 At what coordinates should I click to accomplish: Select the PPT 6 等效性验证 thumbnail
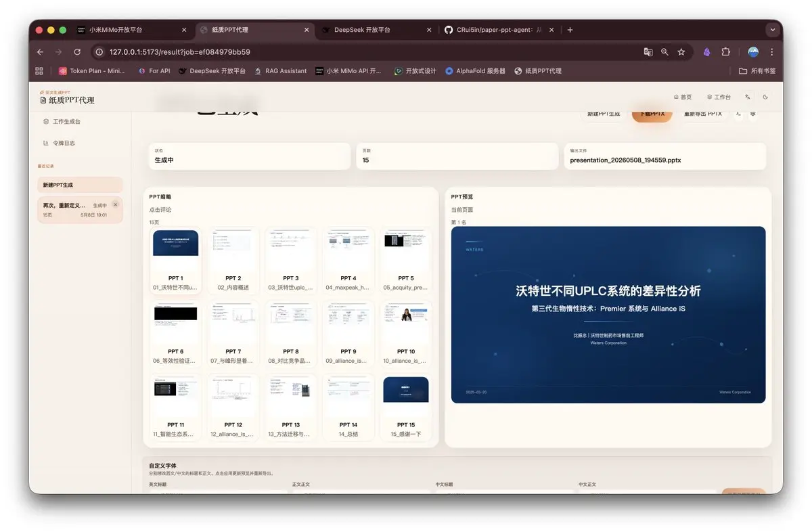pos(175,336)
